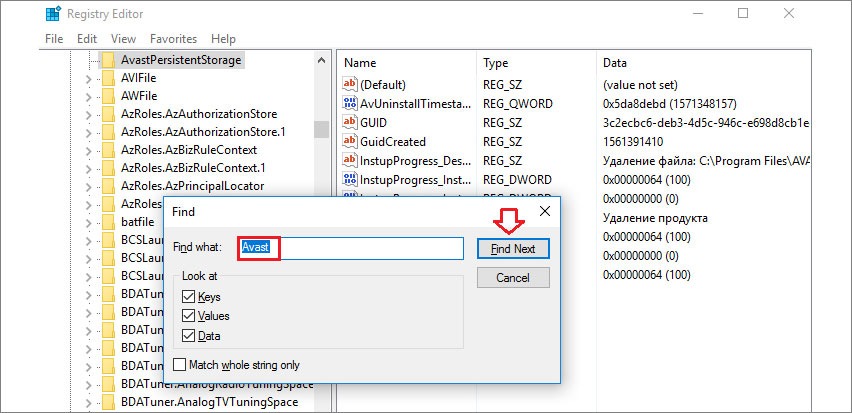Open the Favorites menu
The width and height of the screenshot is (852, 413).
(x=173, y=39)
